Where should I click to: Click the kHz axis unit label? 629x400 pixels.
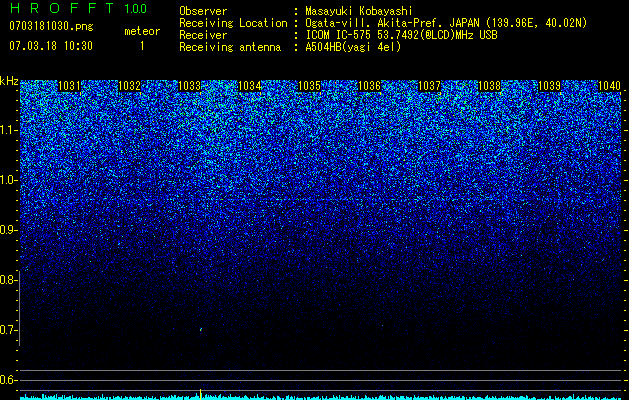click(9, 81)
